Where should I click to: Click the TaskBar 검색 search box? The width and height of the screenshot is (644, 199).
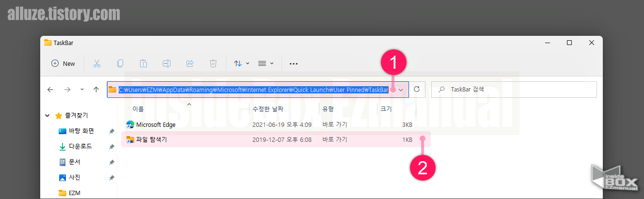[x=514, y=90]
